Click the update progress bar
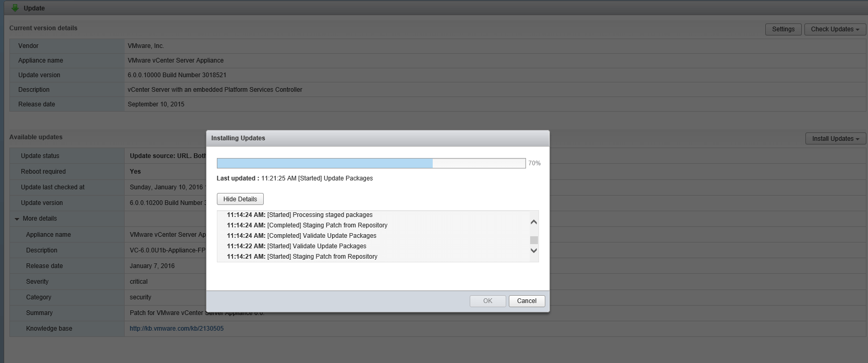The height and width of the screenshot is (363, 868). pyautogui.click(x=371, y=163)
